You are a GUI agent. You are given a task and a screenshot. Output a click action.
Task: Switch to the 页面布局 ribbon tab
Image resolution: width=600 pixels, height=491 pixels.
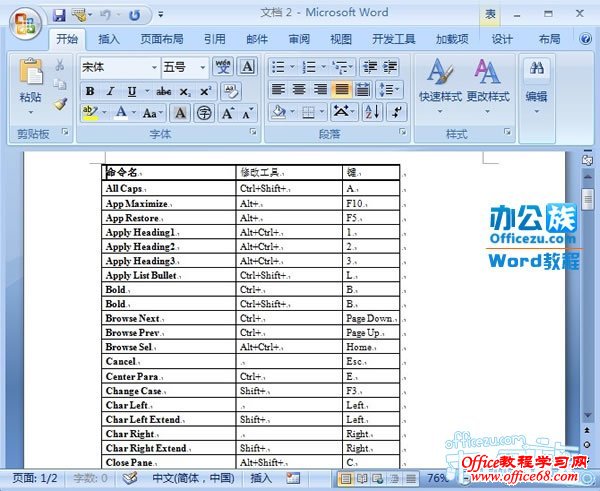tap(162, 39)
